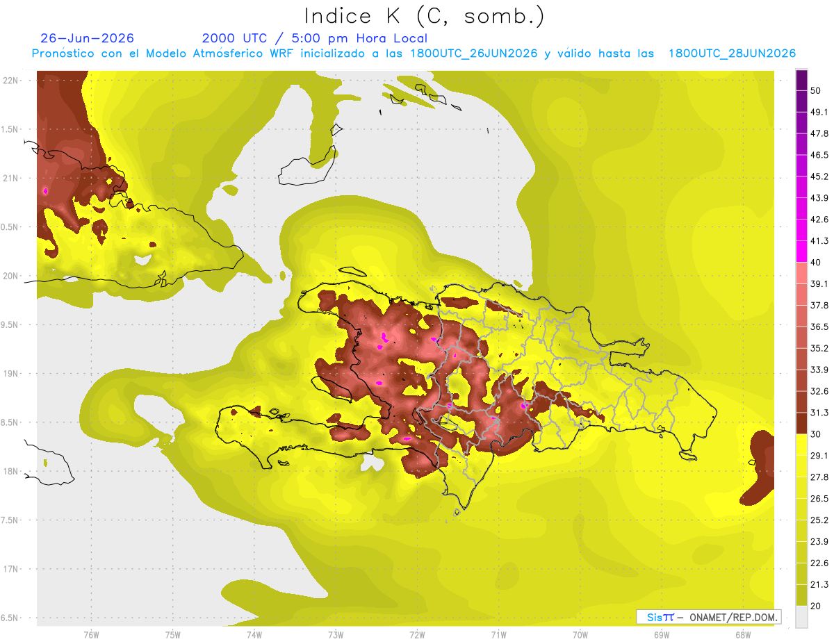The width and height of the screenshot is (834, 644).
Task: Click the '68W' longitude label
Action: click(x=742, y=634)
